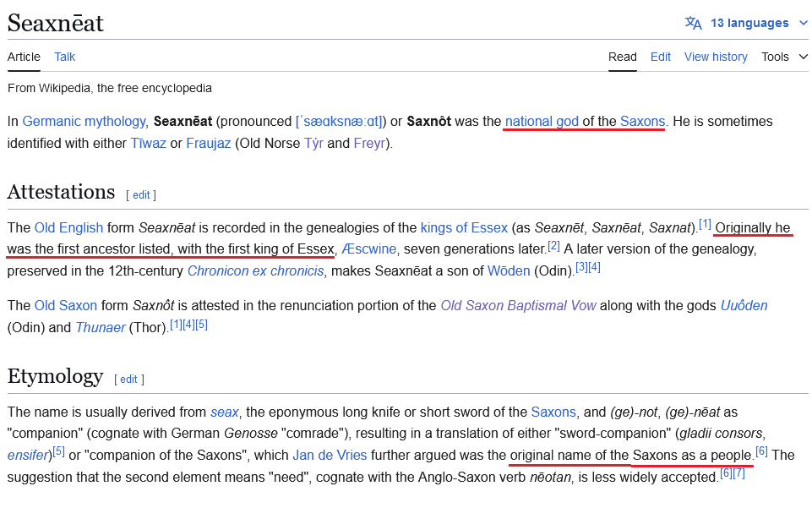Open the View history tab

(x=716, y=57)
